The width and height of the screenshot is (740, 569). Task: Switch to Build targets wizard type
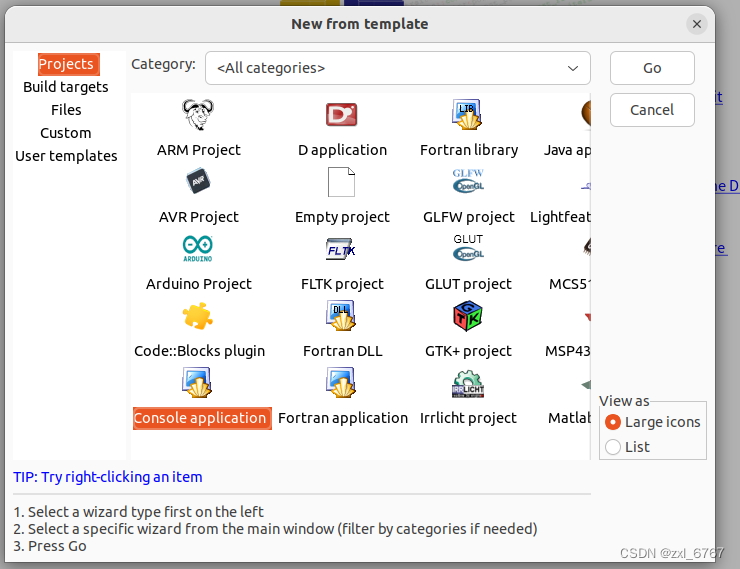pyautogui.click(x=66, y=87)
